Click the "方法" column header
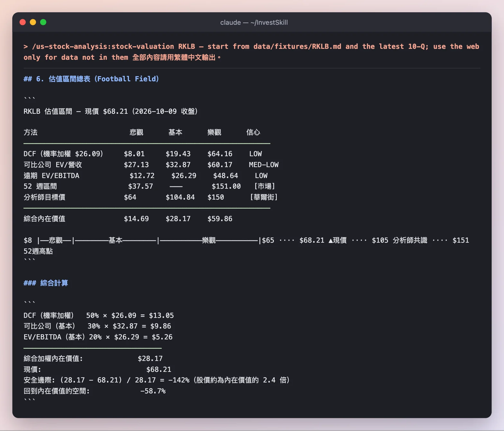This screenshot has height=431, width=504. click(x=31, y=132)
